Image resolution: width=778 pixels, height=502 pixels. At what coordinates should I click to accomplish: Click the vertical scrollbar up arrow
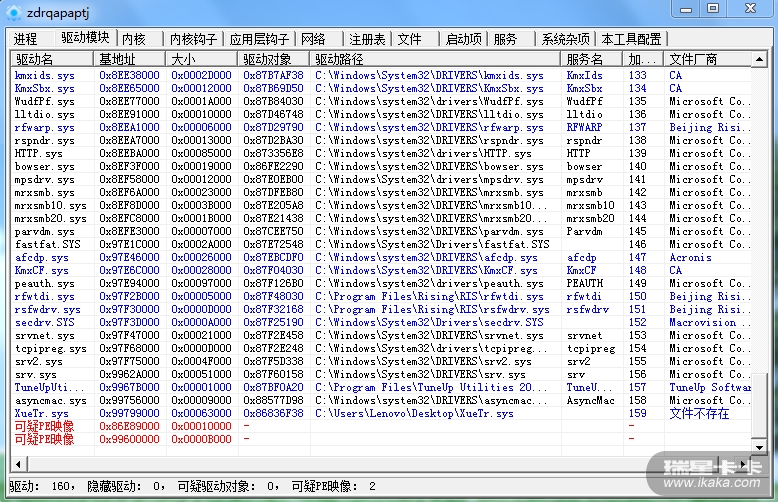(759, 60)
